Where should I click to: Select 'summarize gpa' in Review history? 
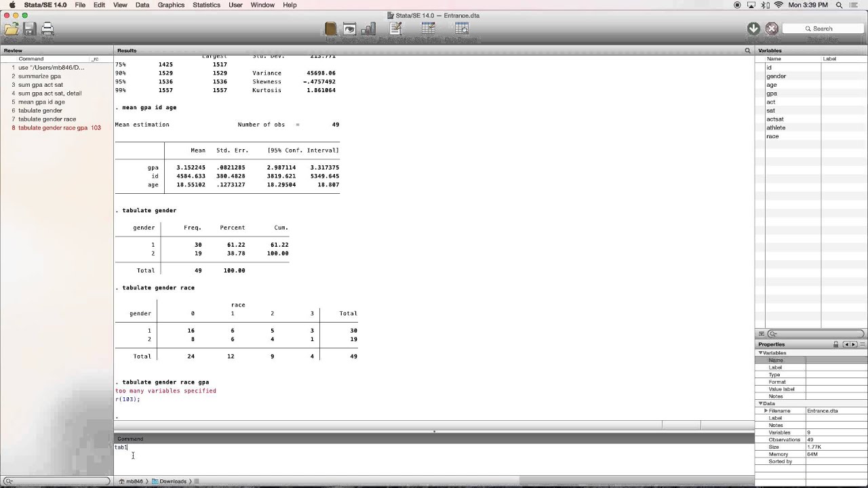tap(39, 76)
